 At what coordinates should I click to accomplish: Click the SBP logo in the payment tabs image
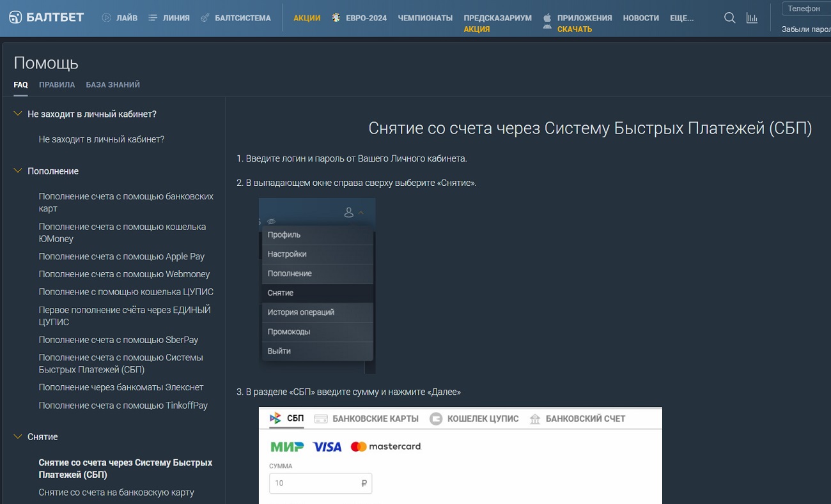pyautogui.click(x=276, y=418)
